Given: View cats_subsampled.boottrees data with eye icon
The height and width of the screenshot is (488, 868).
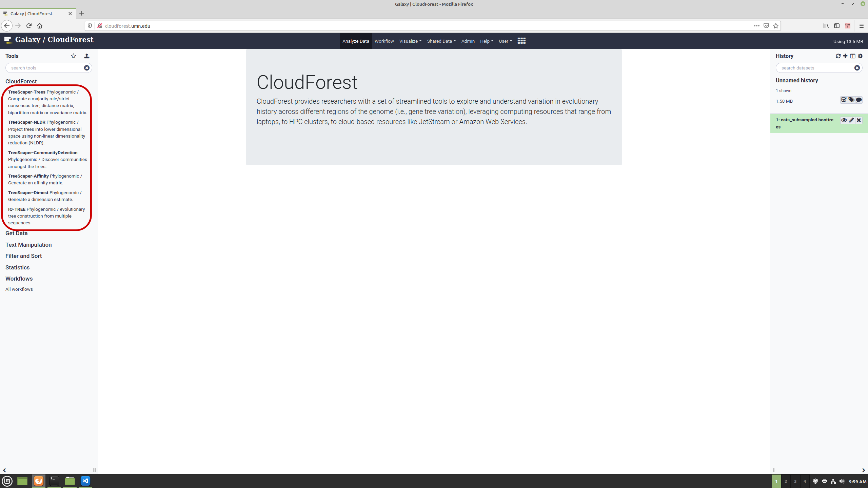Looking at the screenshot, I should pyautogui.click(x=844, y=120).
